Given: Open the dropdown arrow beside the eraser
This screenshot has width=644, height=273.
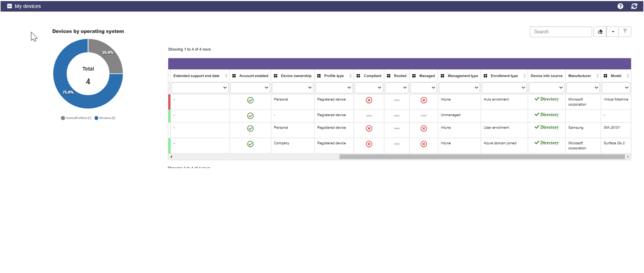Looking at the screenshot, I should (x=613, y=31).
